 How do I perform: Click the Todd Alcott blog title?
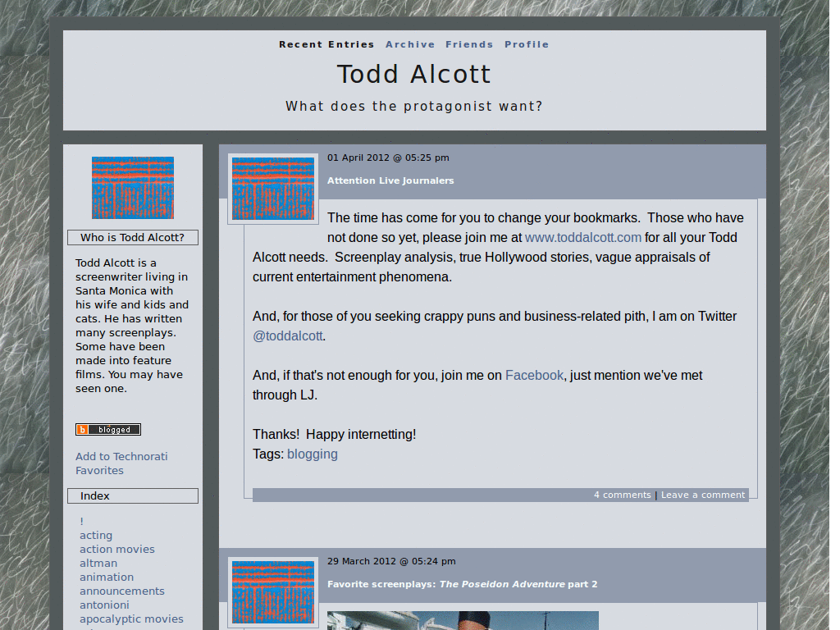(x=414, y=74)
